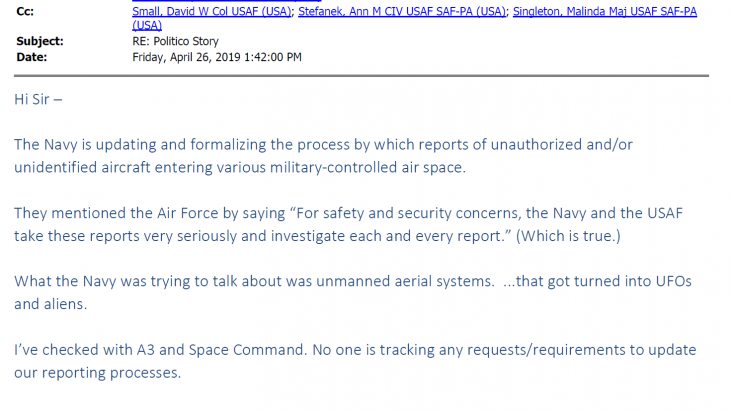Click the Cc: field label
Image resolution: width=731 pixels, height=411 pixels.
point(25,11)
